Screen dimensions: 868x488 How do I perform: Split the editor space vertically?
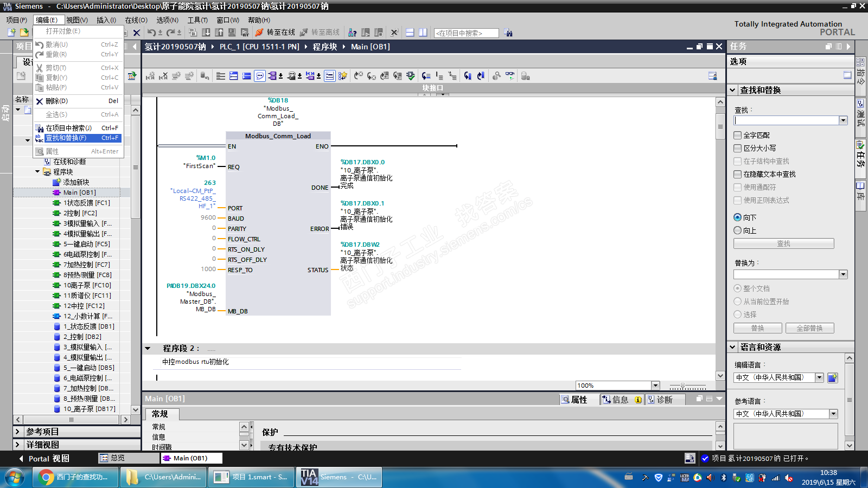click(423, 33)
